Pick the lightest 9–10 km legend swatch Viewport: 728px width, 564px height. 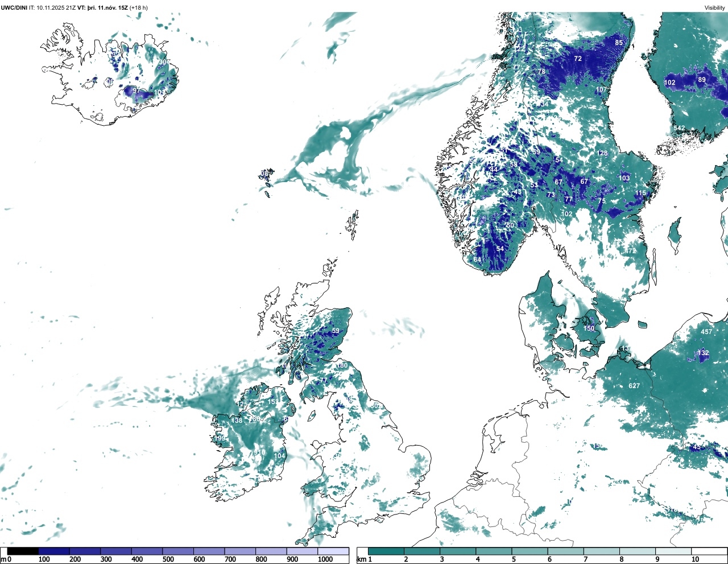tap(673, 551)
